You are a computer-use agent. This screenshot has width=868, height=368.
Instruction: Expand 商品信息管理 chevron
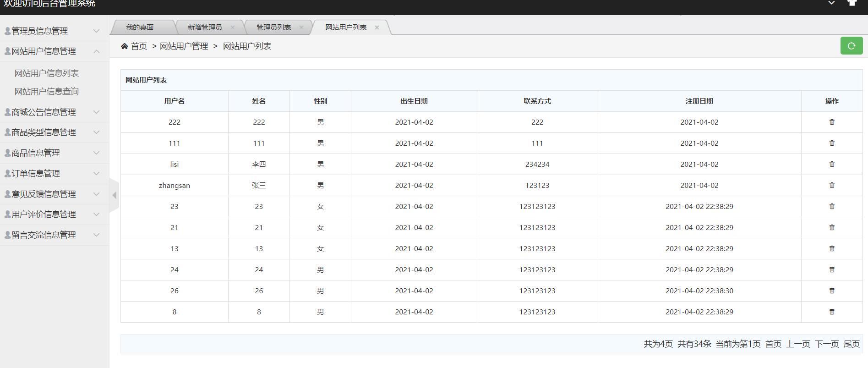(x=96, y=153)
